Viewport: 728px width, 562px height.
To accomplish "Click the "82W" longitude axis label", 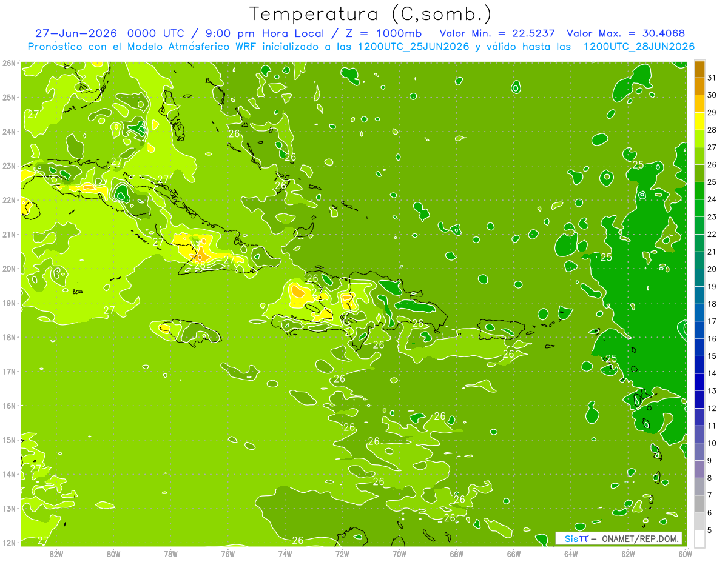I will pyautogui.click(x=56, y=554).
